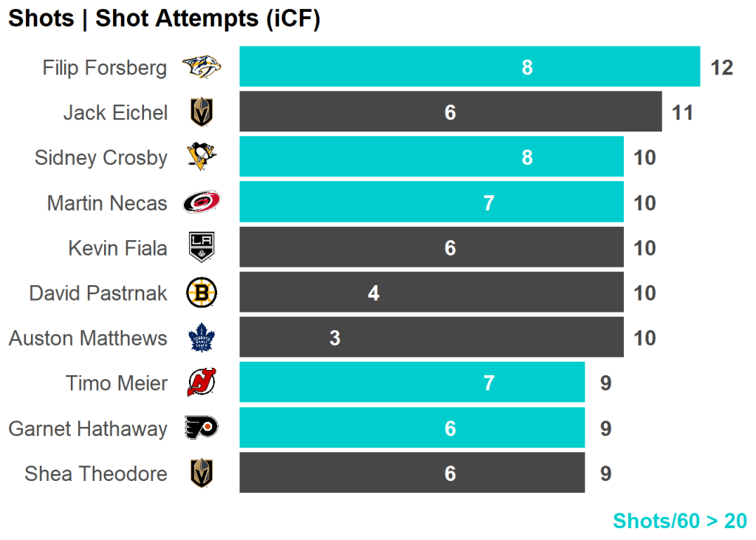Click the Carolina Hurricanes logo

[201, 202]
